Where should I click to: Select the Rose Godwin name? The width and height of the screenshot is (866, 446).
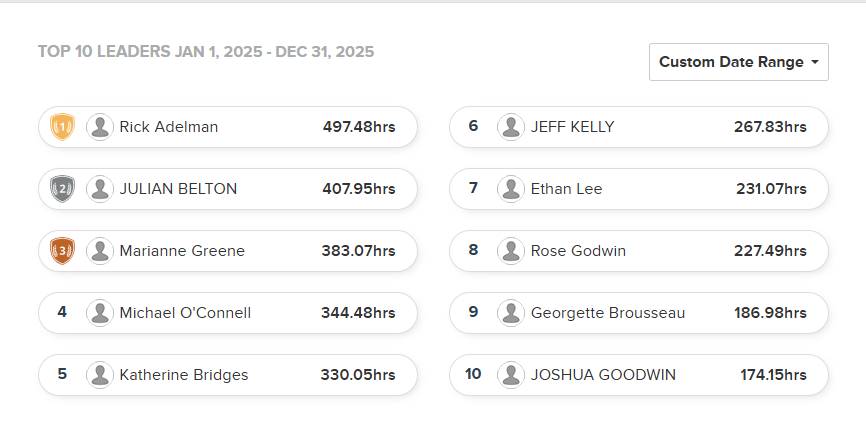click(x=578, y=251)
